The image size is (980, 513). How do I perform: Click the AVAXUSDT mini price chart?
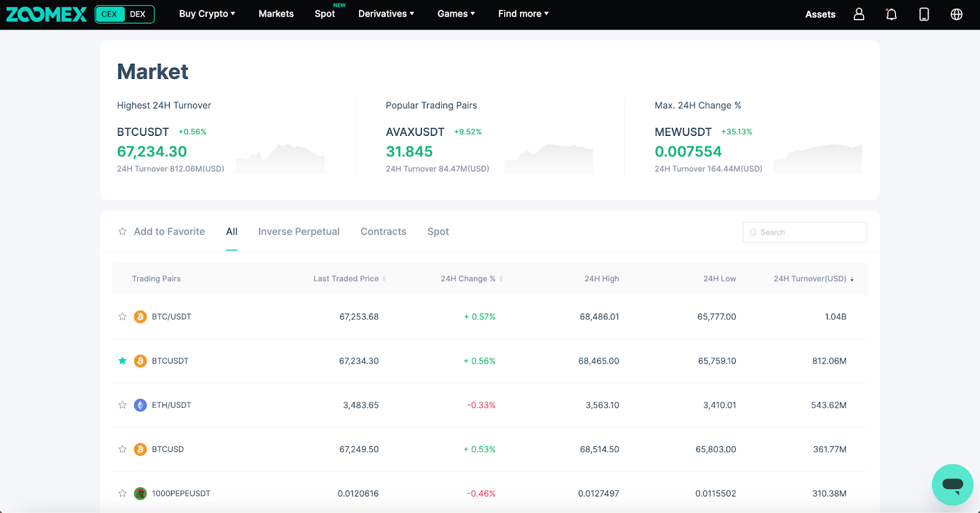point(549,159)
